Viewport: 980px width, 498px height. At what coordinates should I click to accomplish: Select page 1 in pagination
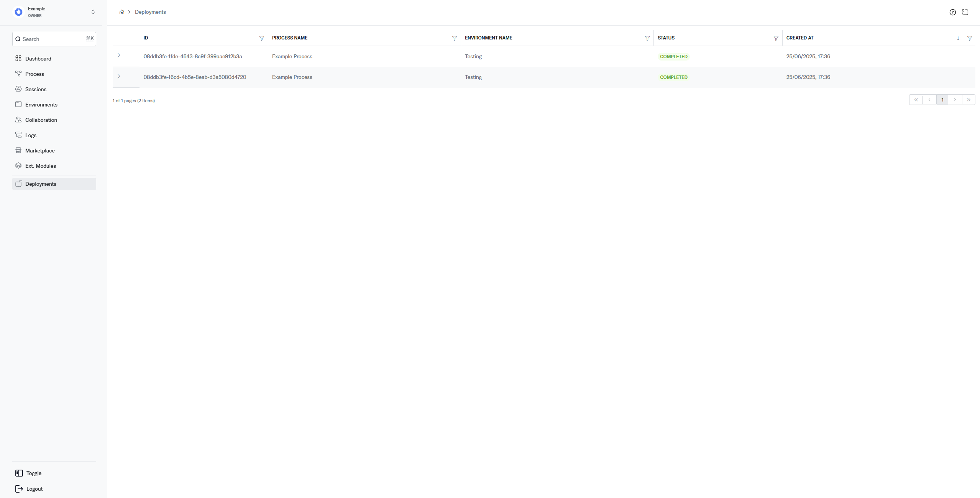tap(942, 100)
